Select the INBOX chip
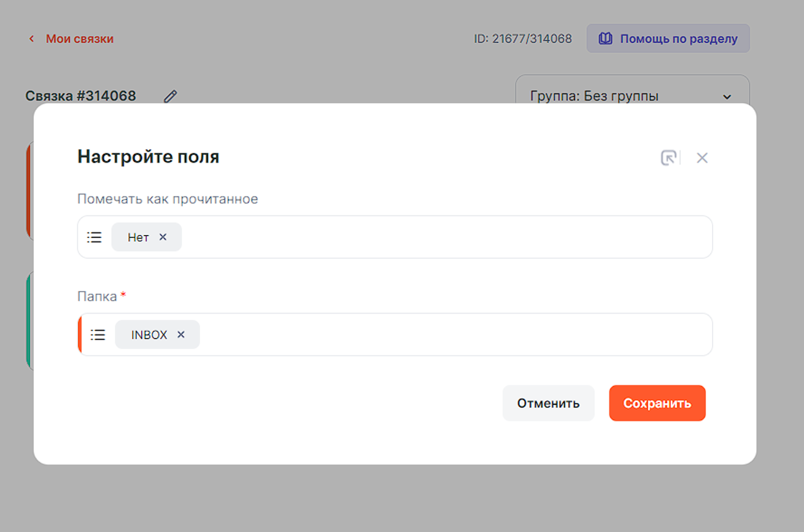Viewport: 804px width, 532px height. tap(149, 334)
